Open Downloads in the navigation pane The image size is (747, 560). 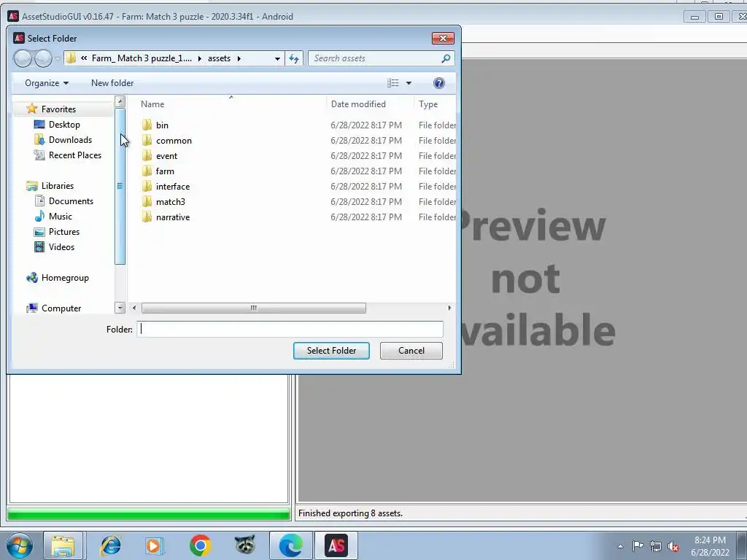coord(70,139)
